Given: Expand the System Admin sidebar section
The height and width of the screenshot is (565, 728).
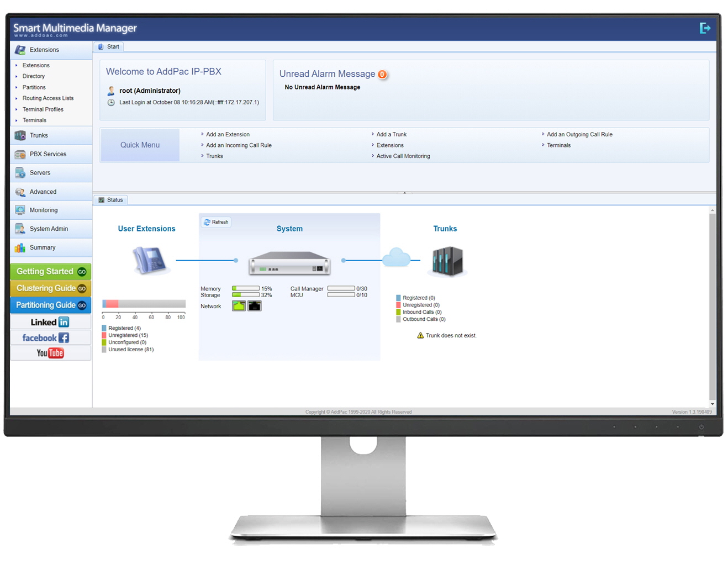Looking at the screenshot, I should pos(51,229).
